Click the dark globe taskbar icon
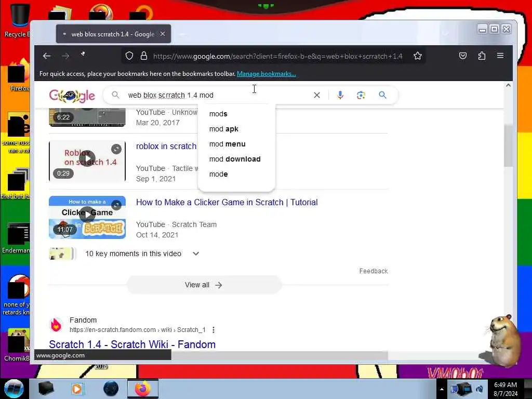 (111, 389)
